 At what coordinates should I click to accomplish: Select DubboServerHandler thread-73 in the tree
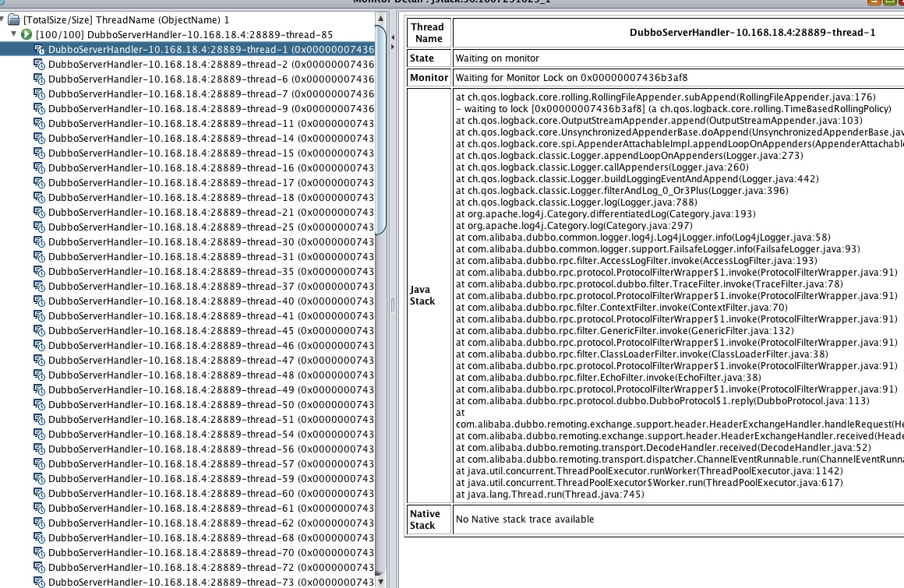point(211,582)
